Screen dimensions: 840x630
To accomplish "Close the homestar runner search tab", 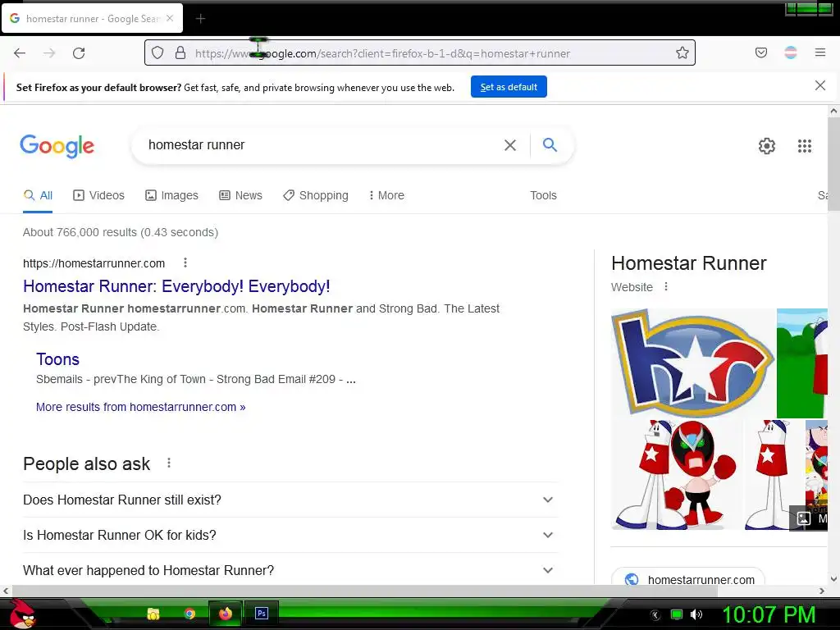I will (x=170, y=18).
